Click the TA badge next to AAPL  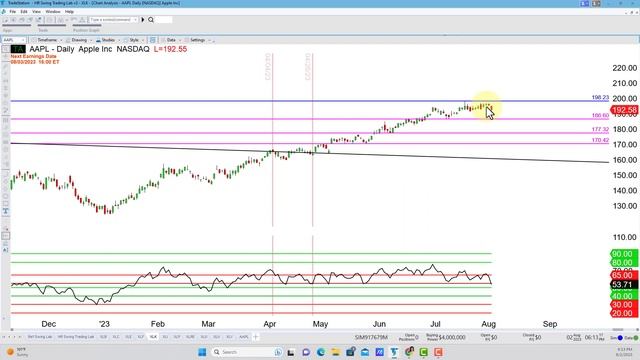point(18,49)
